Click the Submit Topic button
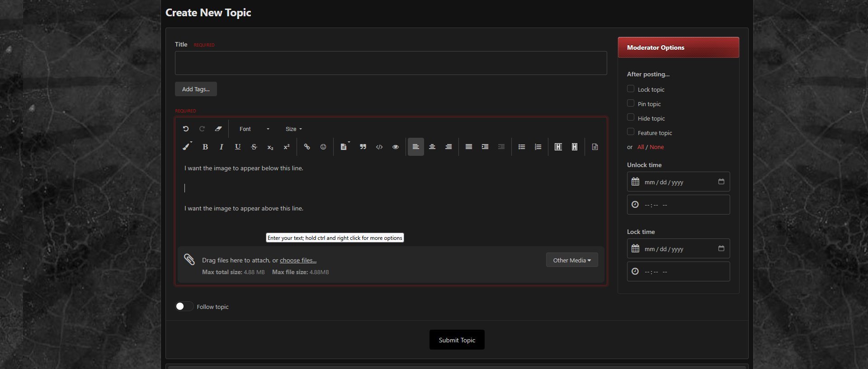Viewport: 868px width, 369px height. (457, 340)
